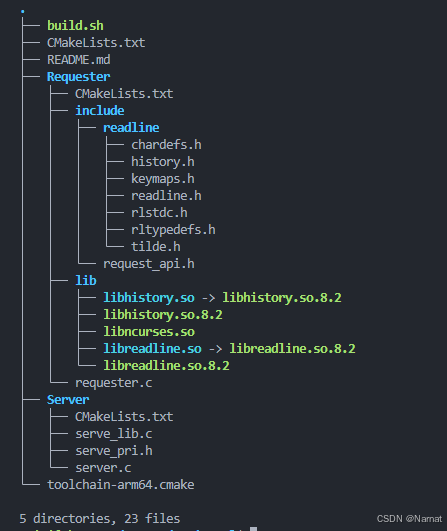
Task: Select the history.h file
Action: [163, 162]
